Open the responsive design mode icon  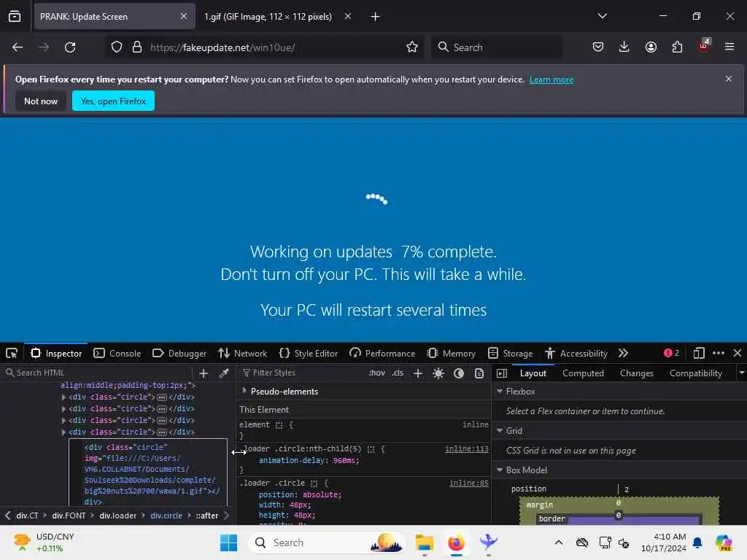(x=699, y=354)
